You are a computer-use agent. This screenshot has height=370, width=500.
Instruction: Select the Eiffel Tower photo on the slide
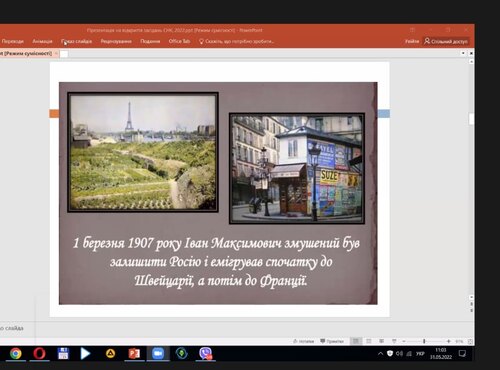pos(143,152)
